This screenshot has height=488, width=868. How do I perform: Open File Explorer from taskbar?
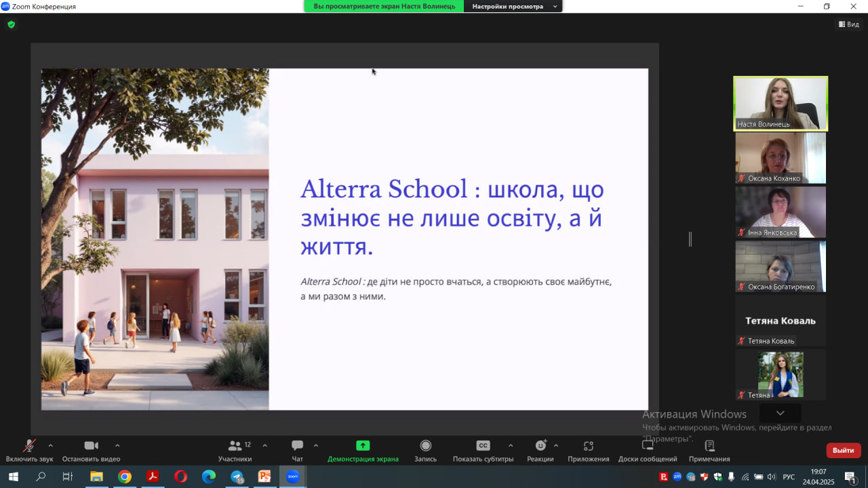(96, 476)
